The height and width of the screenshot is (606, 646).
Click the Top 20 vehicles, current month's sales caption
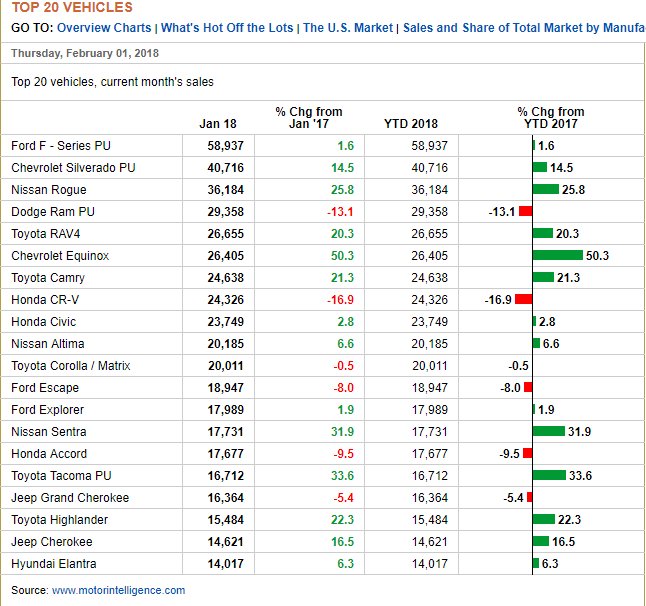[112, 82]
